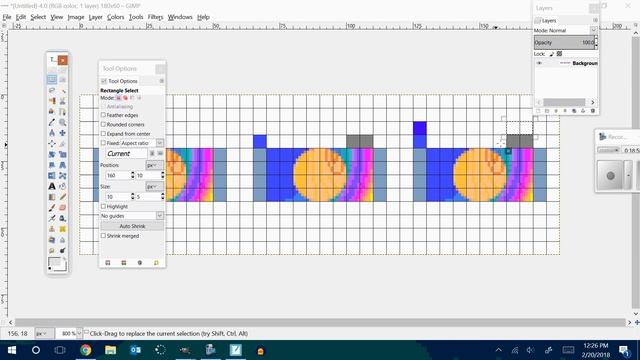
Task: Select the Free Select lasso tool
Action: click(52, 90)
